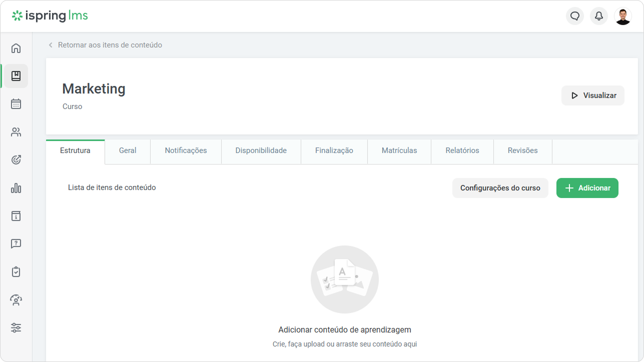This screenshot has height=362, width=644.
Task: Click the info box sidebar icon
Action: tap(16, 216)
